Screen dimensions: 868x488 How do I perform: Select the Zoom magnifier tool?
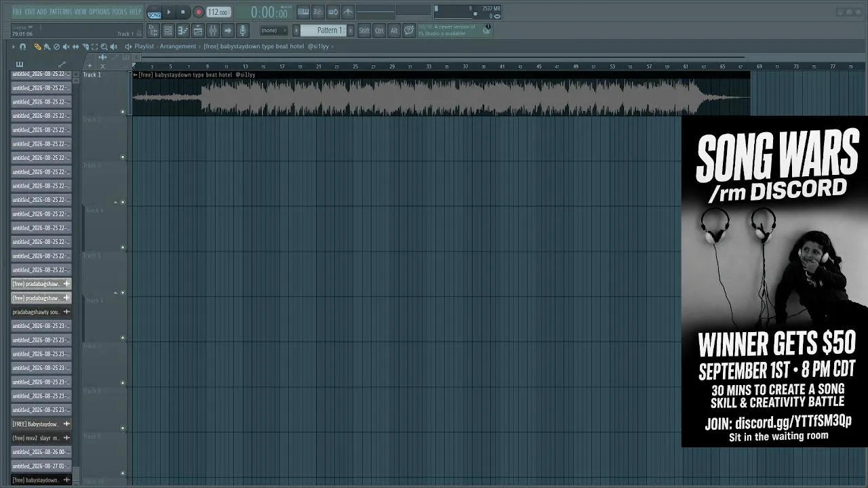pyautogui.click(x=104, y=47)
